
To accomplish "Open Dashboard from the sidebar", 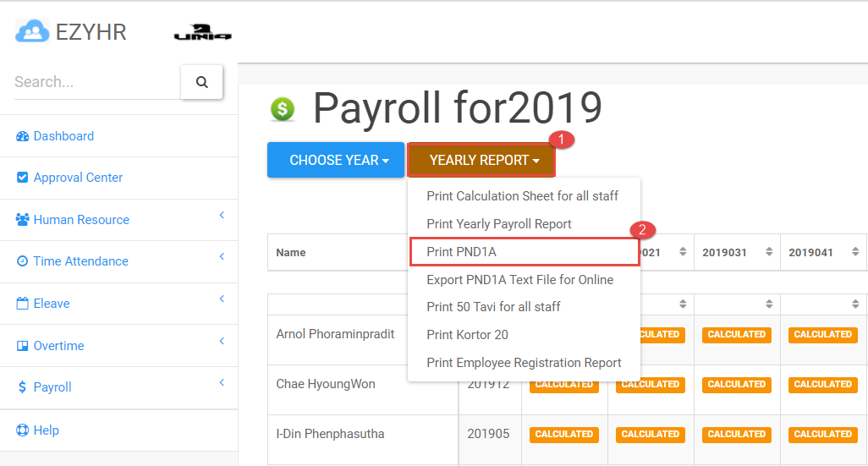I will tap(63, 136).
